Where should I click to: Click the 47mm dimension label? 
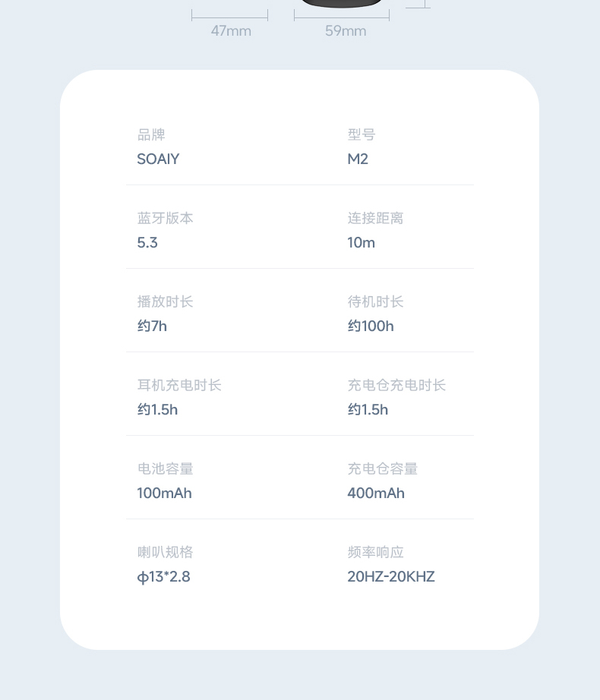(x=231, y=31)
